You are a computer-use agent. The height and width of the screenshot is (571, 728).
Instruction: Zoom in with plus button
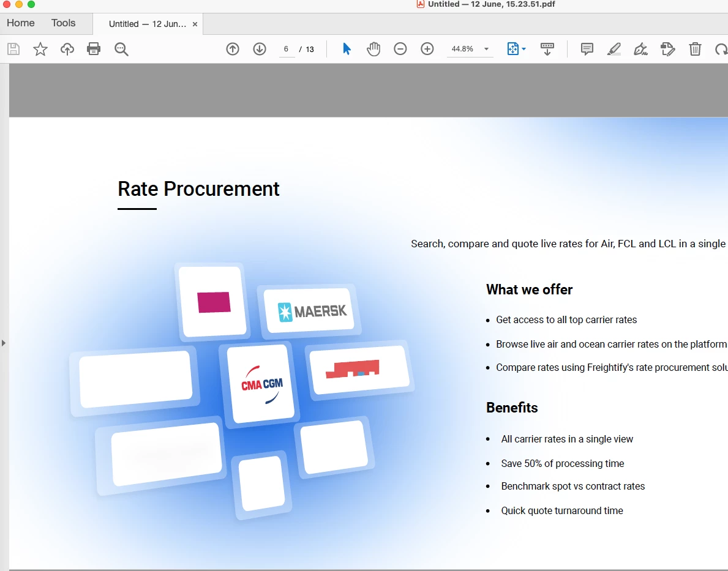click(x=427, y=49)
